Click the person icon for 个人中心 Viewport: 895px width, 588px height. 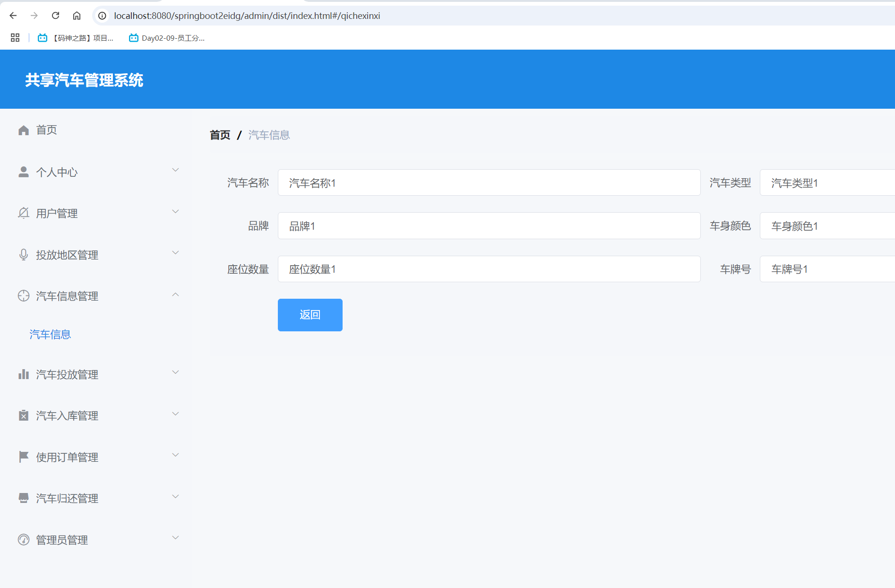tap(23, 172)
